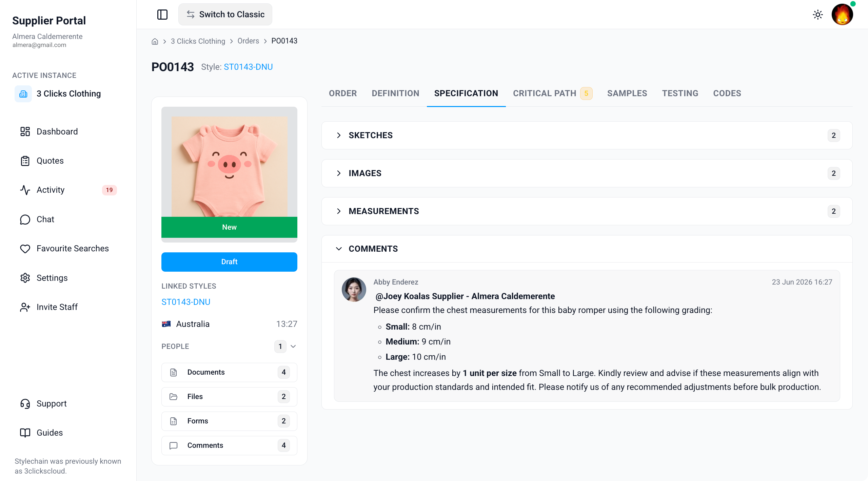868x481 pixels.
Task: Open the TESTING tab
Action: pos(680,93)
